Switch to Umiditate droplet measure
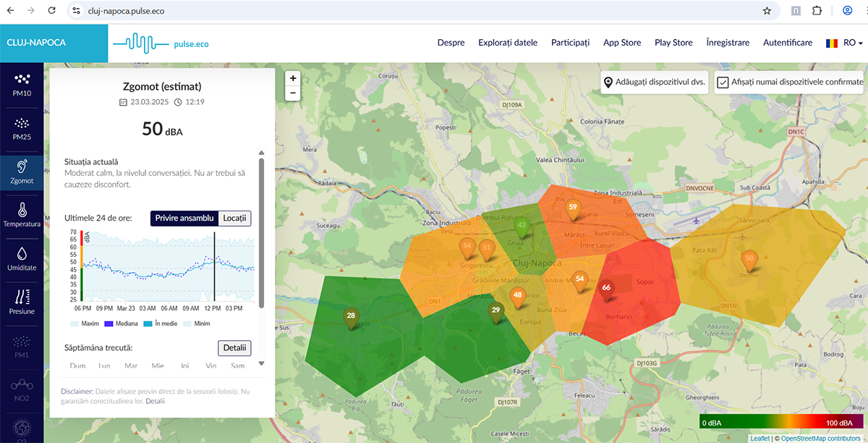The image size is (868, 443). pyautogui.click(x=22, y=254)
